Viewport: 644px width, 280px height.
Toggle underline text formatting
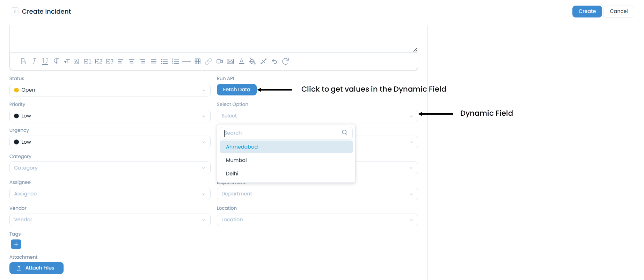pos(45,62)
